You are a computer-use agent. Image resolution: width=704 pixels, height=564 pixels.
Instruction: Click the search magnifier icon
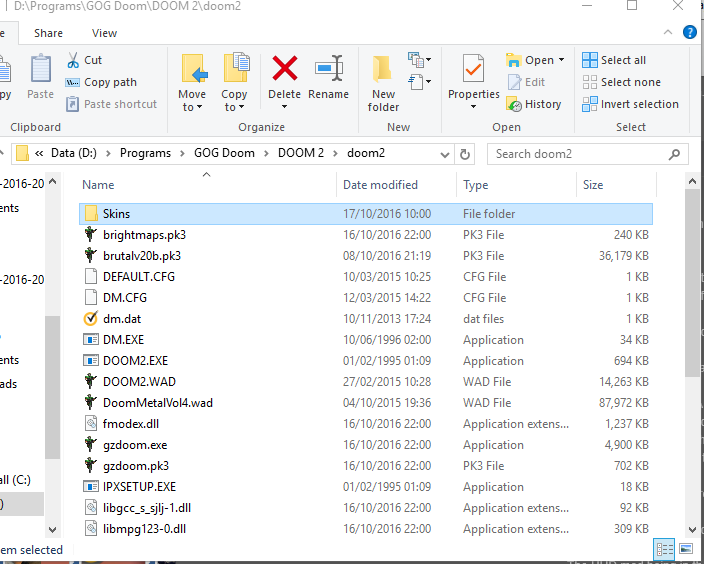pos(674,155)
